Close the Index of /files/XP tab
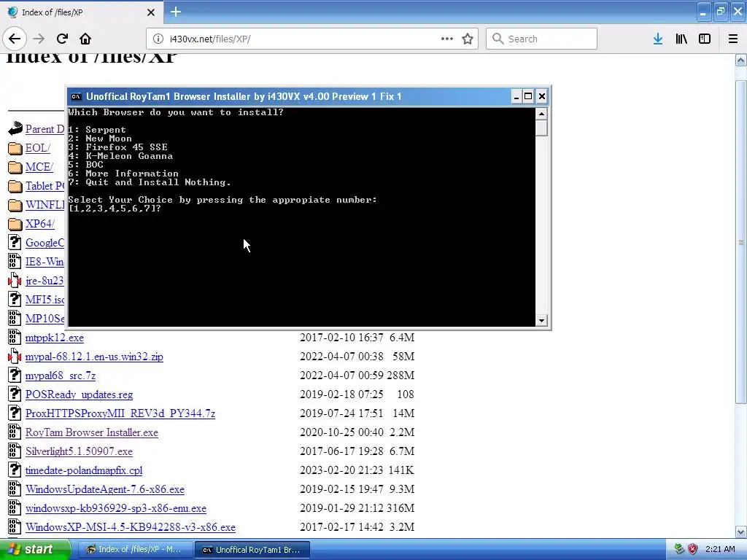 150,12
